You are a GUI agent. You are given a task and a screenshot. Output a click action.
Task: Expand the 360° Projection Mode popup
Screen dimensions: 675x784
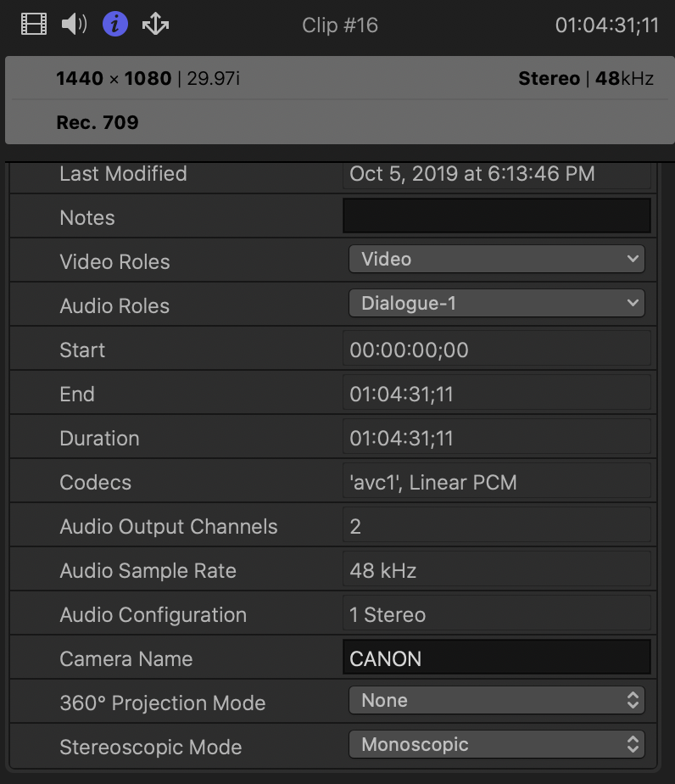tap(496, 701)
